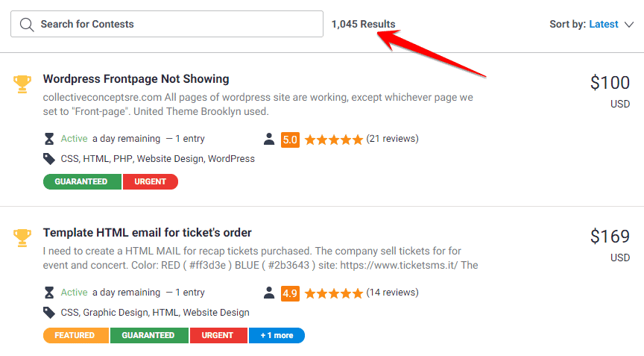
Task: Click tag icon next to CSS, HTML, PHP skills
Action: coord(49,159)
